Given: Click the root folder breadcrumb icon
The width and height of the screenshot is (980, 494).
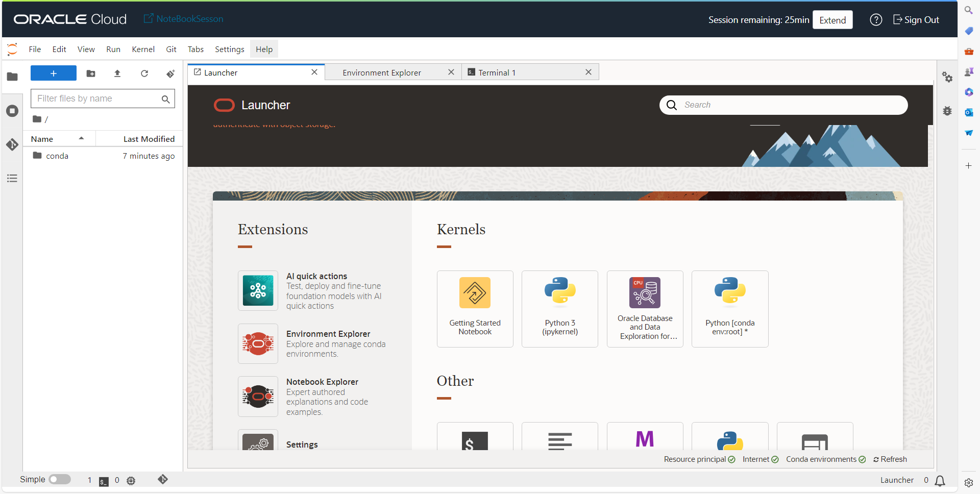Looking at the screenshot, I should point(37,119).
